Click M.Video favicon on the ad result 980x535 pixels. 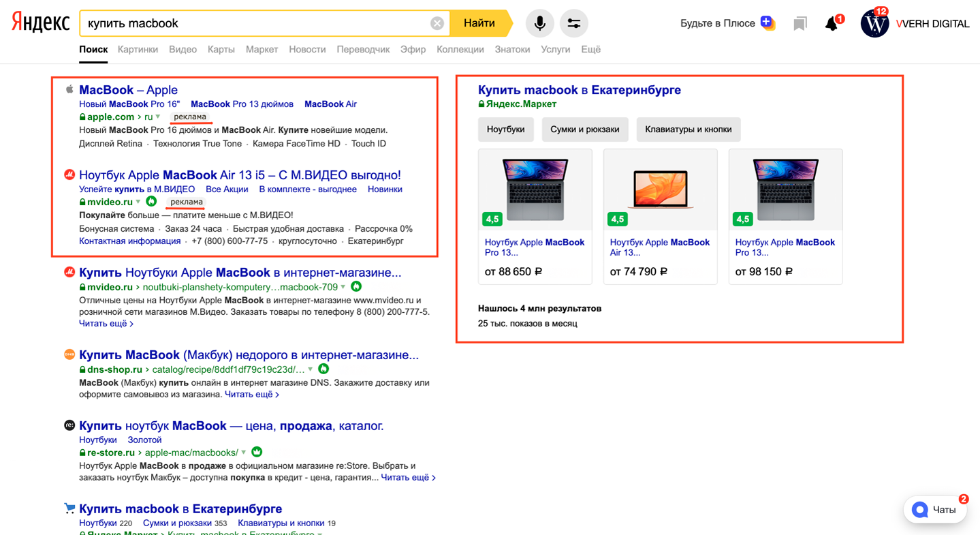69,174
